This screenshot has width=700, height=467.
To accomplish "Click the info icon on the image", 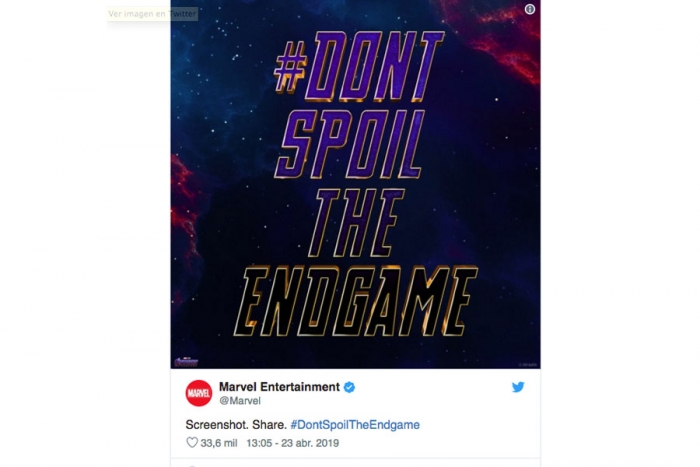I will 529,9.
